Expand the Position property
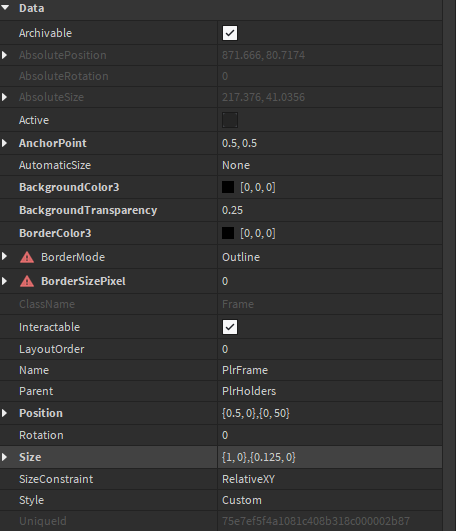The image size is (456, 531). click(4, 413)
